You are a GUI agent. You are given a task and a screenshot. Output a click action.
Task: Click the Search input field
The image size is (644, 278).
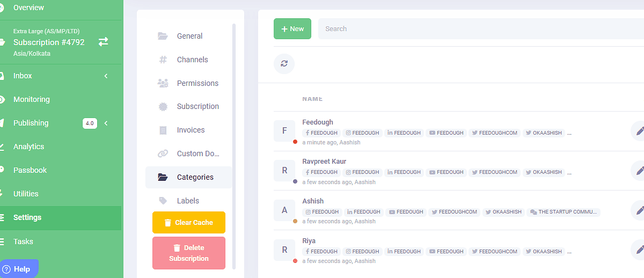(x=478, y=29)
